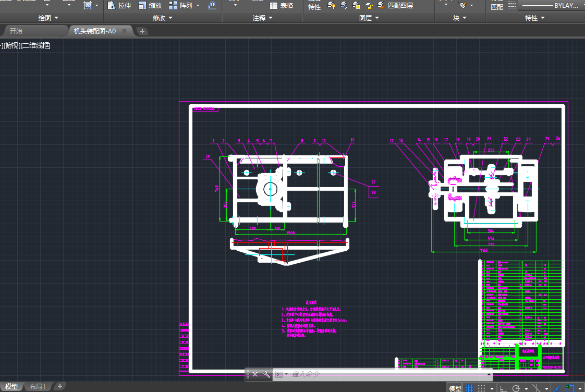Close the command line window

point(255,374)
